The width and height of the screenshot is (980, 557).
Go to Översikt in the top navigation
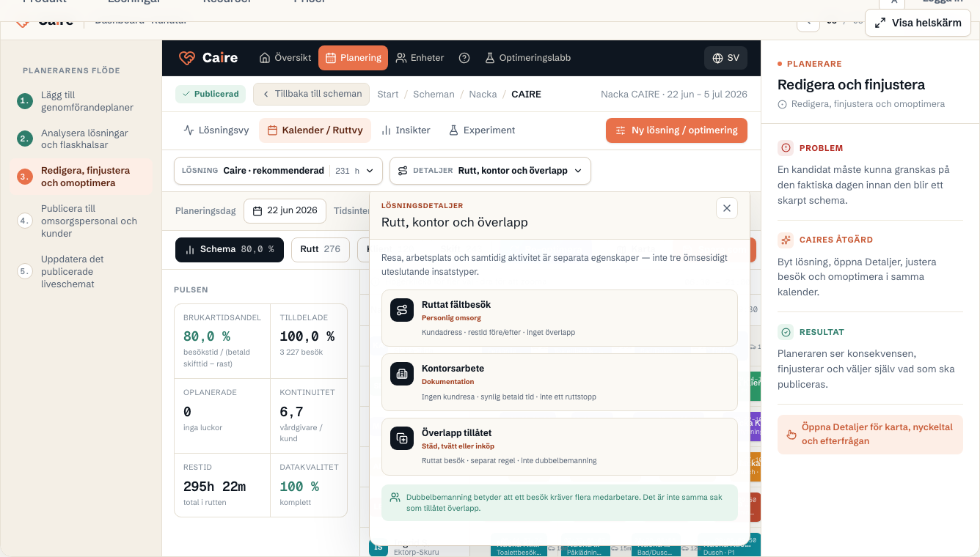pyautogui.click(x=285, y=58)
